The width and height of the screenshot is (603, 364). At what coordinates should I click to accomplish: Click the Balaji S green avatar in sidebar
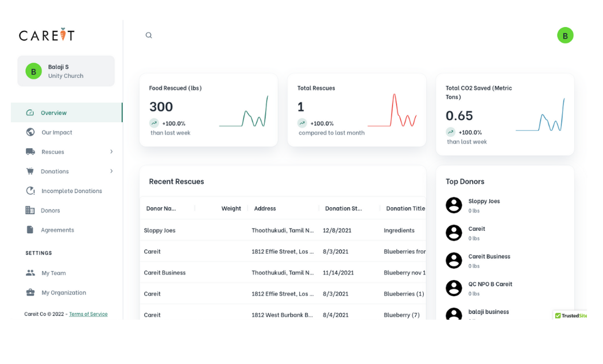point(33,71)
